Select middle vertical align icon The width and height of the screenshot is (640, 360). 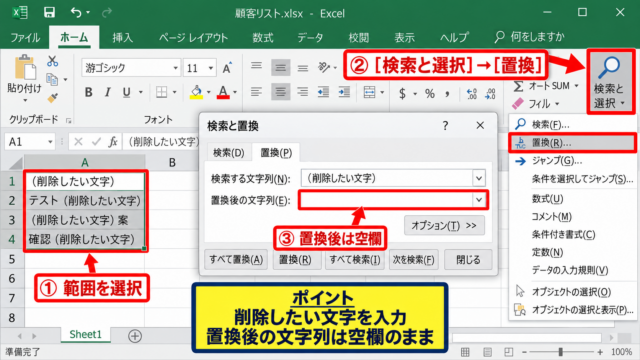pos(280,68)
